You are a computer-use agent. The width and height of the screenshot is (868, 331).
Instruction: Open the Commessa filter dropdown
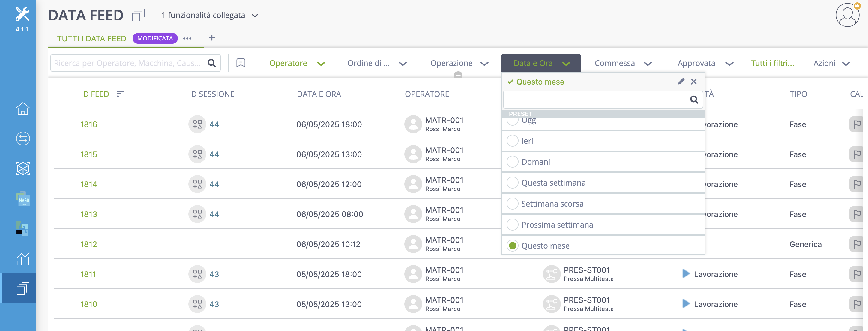point(623,63)
